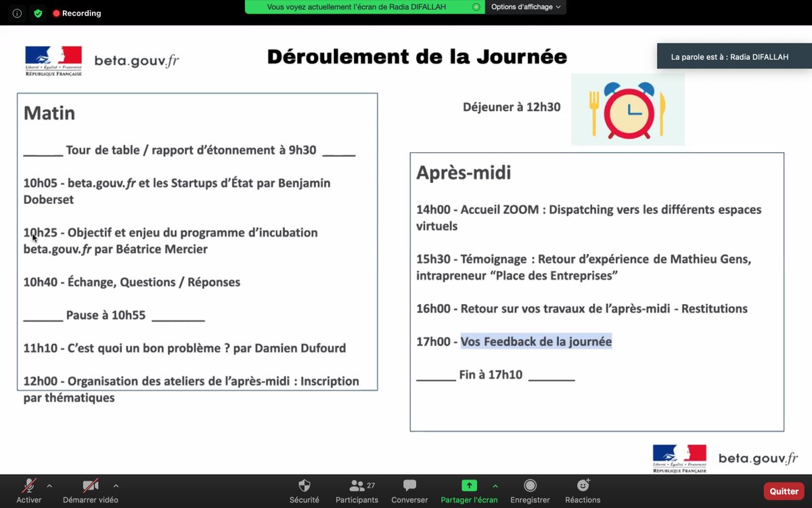Image resolution: width=812 pixels, height=508 pixels.
Task: Open the Sécurité shield menu
Action: click(x=304, y=491)
